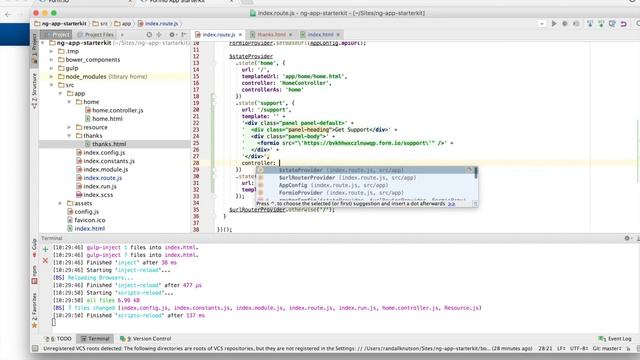This screenshot has height=360, width=640.
Task: Close the thanks.html editor tab
Action: pos(291,35)
